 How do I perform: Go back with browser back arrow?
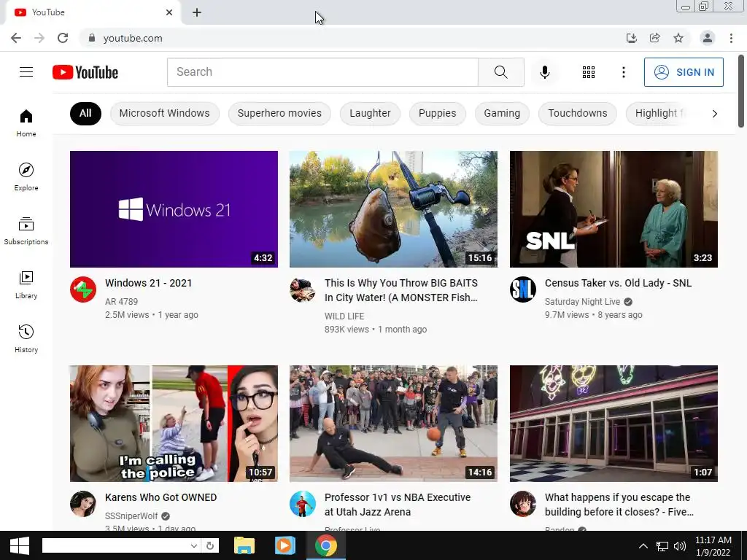16,38
